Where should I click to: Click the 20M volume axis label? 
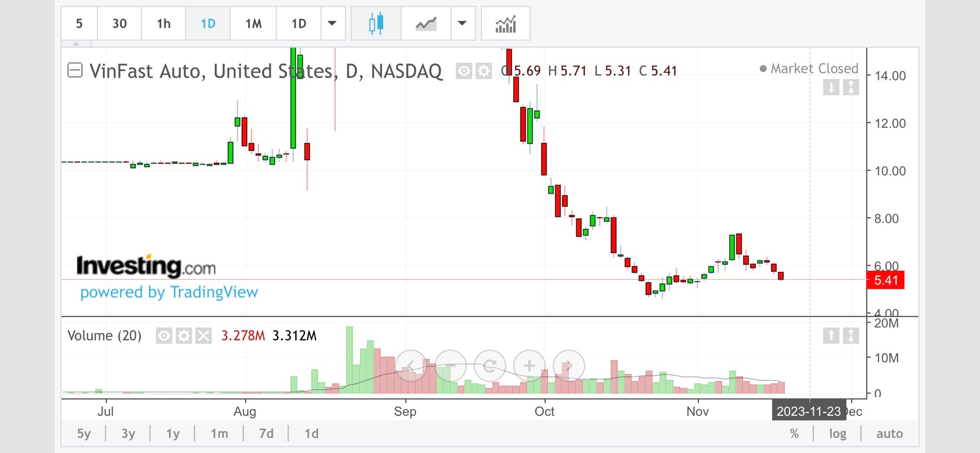[886, 323]
